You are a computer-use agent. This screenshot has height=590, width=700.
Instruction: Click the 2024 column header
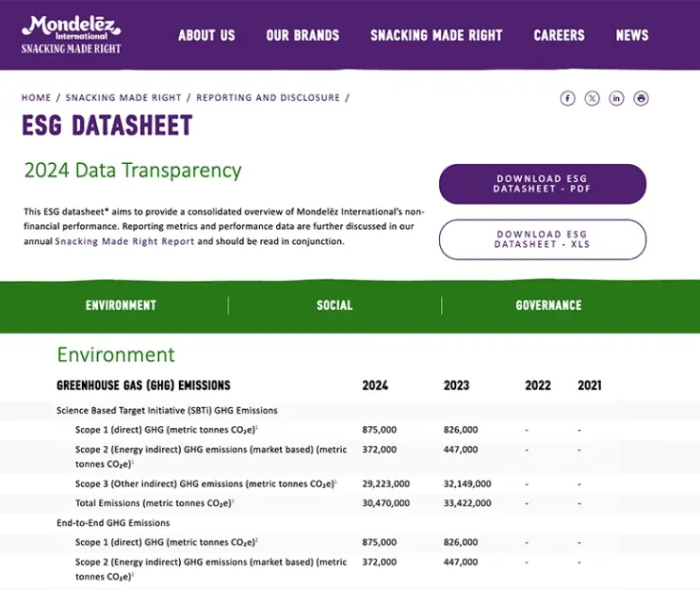click(x=375, y=385)
